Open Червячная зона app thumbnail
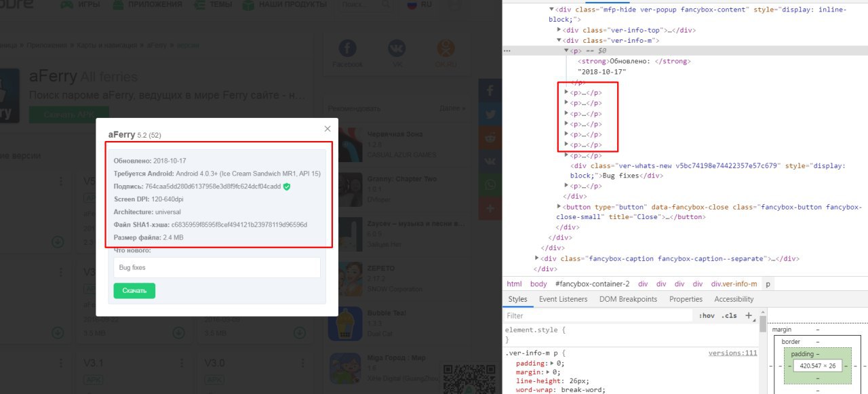The width and height of the screenshot is (868, 394). point(344,144)
